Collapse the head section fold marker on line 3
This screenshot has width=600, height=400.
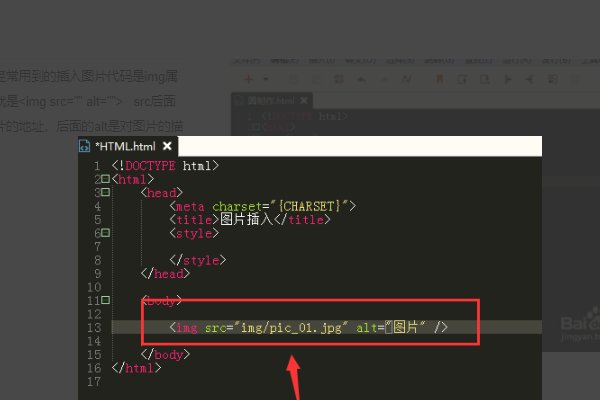click(106, 192)
